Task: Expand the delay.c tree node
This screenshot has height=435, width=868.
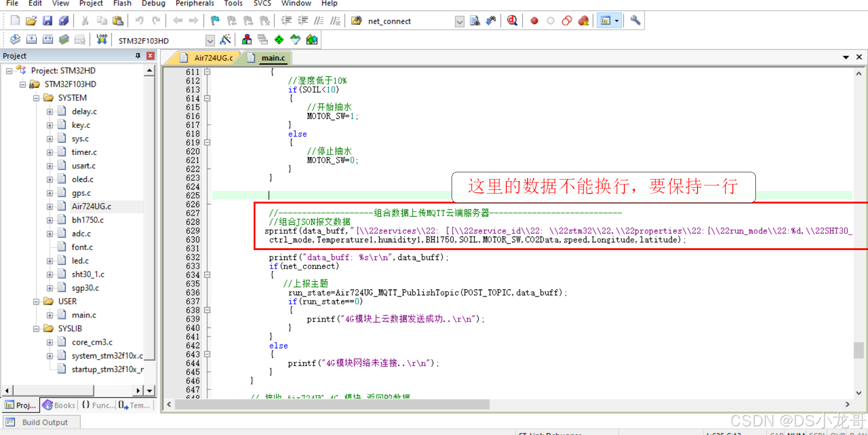Action: click(50, 112)
